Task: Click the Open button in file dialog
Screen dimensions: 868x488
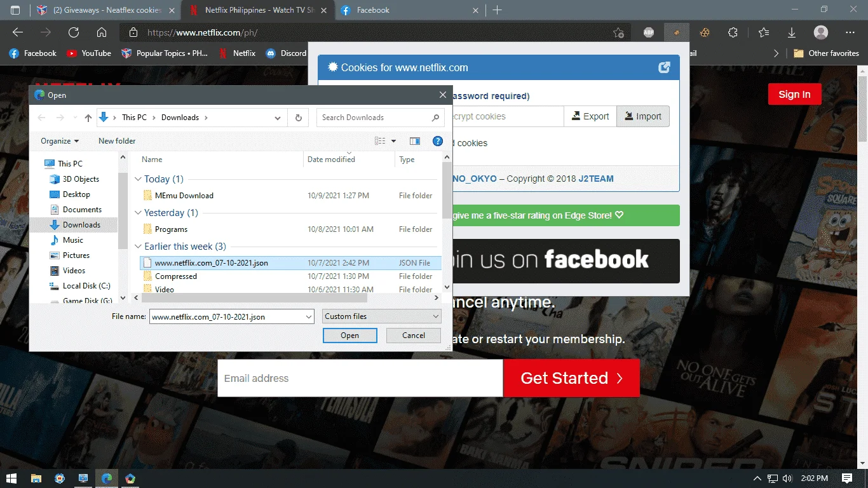Action: click(x=349, y=335)
